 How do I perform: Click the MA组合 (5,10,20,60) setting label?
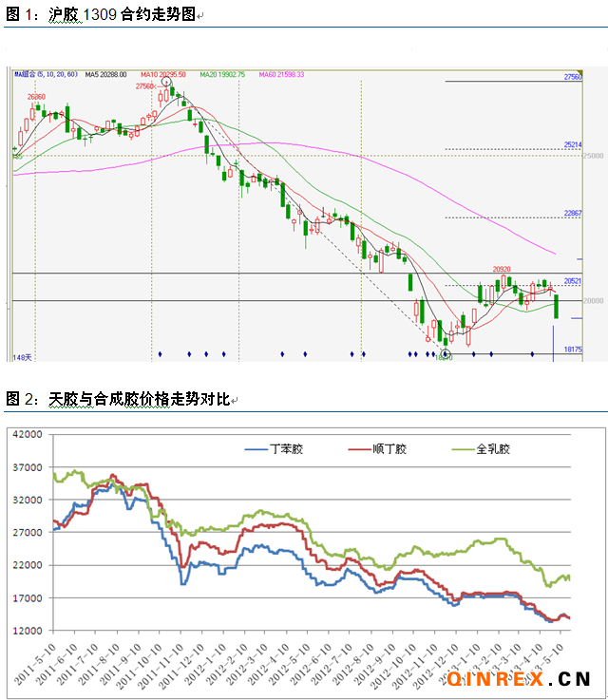click(45, 74)
